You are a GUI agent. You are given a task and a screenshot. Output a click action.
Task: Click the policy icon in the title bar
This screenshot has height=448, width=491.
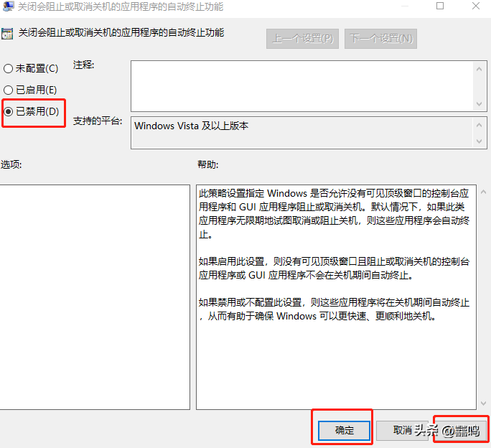coord(6,7)
